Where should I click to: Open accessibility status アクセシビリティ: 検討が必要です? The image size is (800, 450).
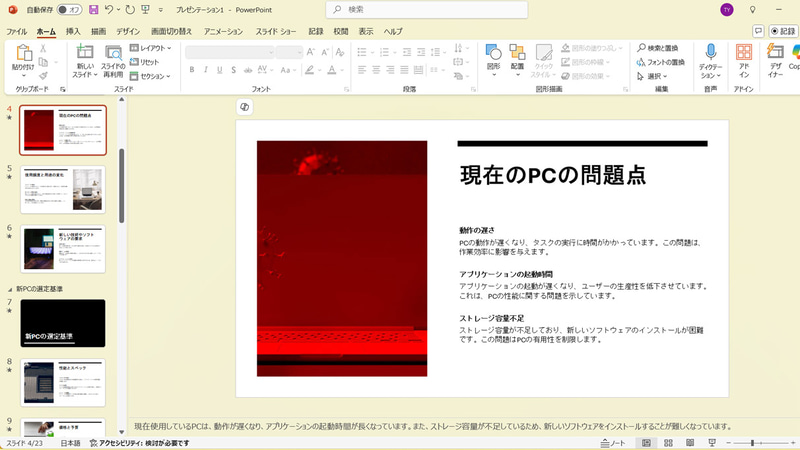(x=139, y=443)
